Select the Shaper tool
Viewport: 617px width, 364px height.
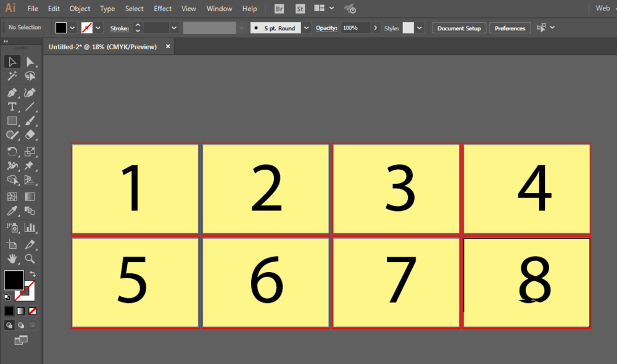(12, 135)
